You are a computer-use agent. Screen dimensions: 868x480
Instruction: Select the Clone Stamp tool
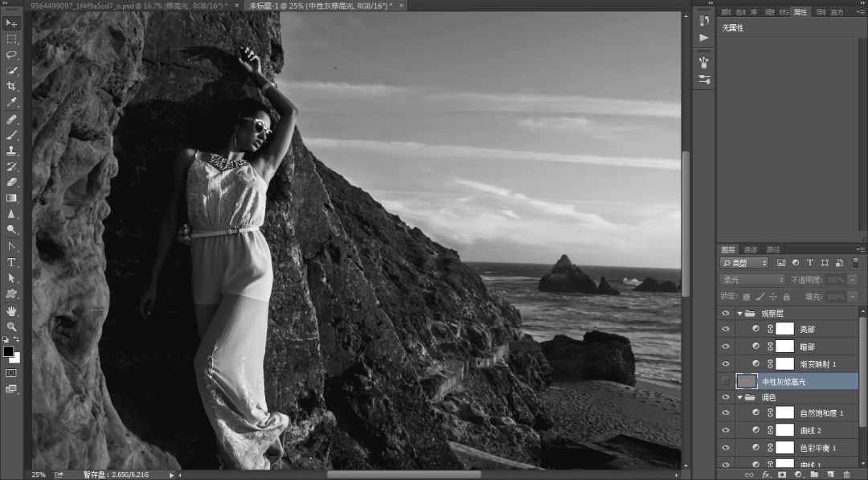(12, 150)
